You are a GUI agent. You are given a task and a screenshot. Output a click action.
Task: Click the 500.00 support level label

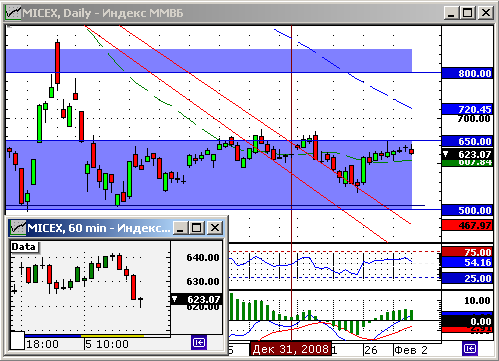[x=467, y=210]
